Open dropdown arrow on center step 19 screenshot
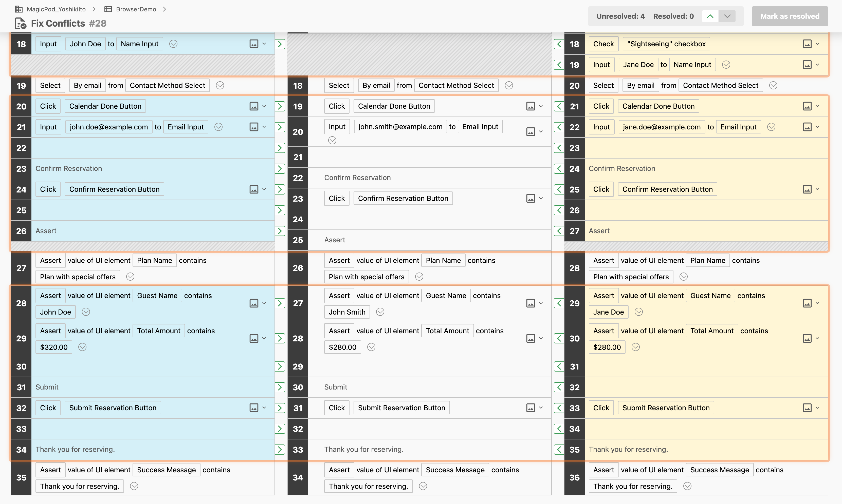Viewport: 842px width, 504px height. point(541,106)
